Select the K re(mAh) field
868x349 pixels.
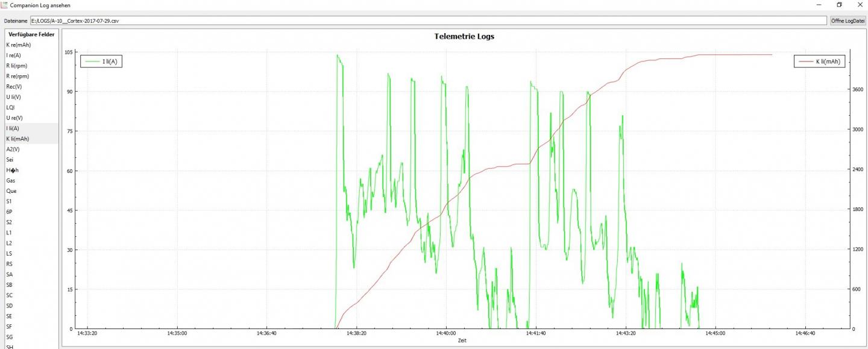pos(31,45)
